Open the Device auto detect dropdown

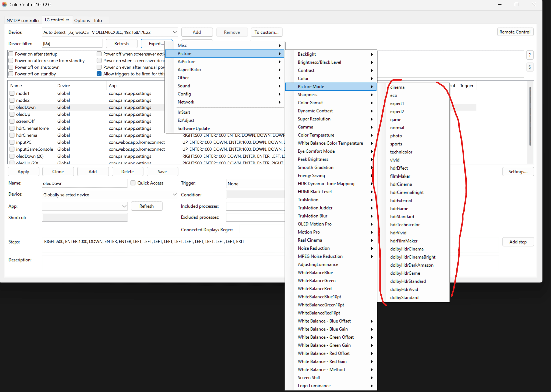pos(110,32)
